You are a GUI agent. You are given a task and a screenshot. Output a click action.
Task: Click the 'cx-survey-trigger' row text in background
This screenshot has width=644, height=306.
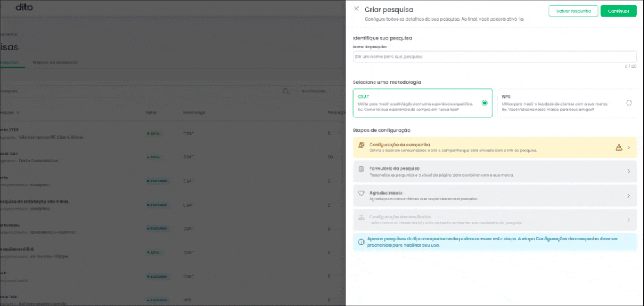pyautogui.click(x=50, y=256)
